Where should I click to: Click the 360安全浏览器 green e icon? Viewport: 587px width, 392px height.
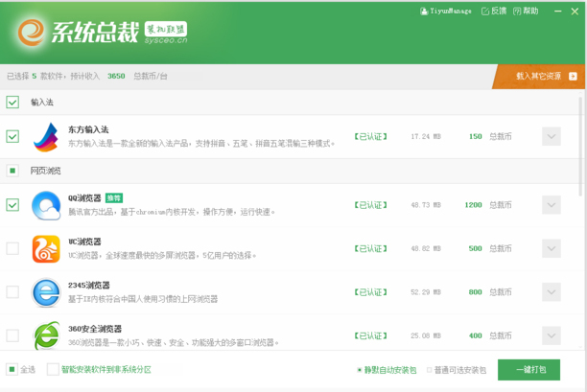click(46, 335)
